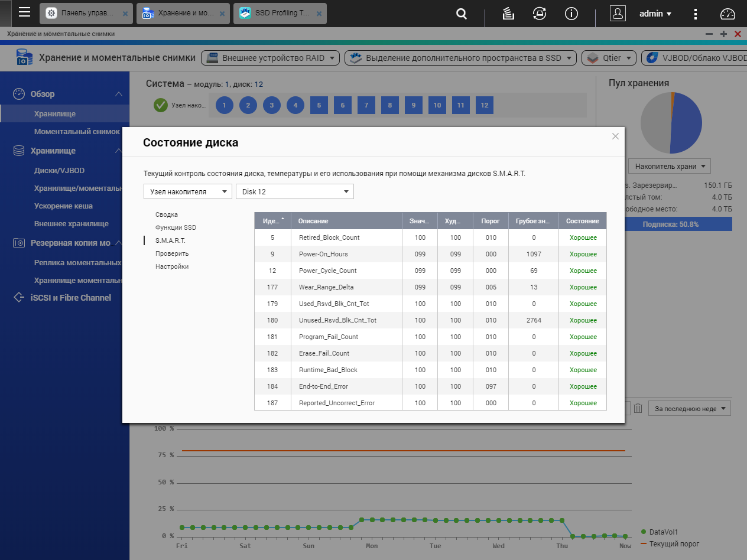Open background tasks stack icon
Image resolution: width=747 pixels, height=560 pixels.
pos(508,14)
